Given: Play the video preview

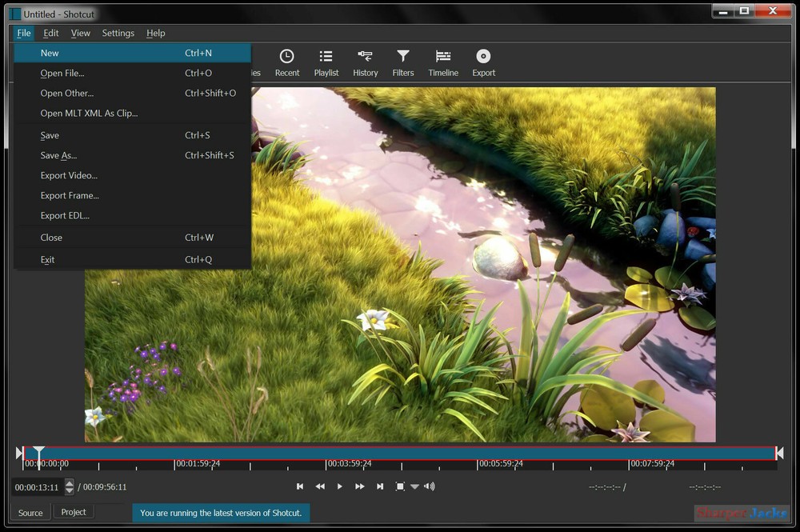Looking at the screenshot, I should (x=339, y=486).
